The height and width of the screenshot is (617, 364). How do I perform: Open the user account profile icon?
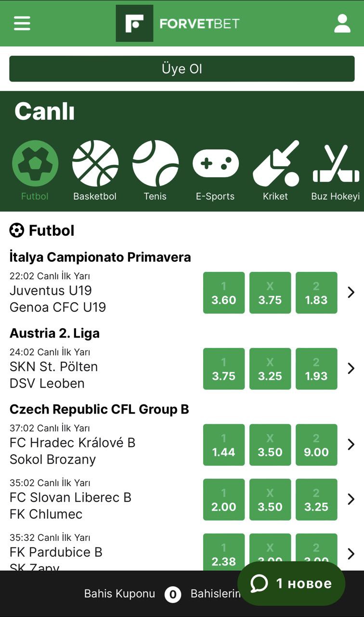pos(342,23)
